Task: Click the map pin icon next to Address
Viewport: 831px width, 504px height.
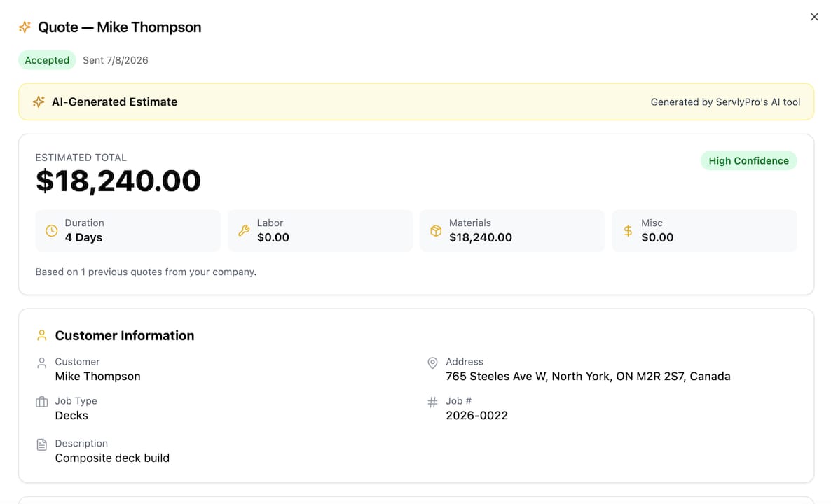Action: 432,363
